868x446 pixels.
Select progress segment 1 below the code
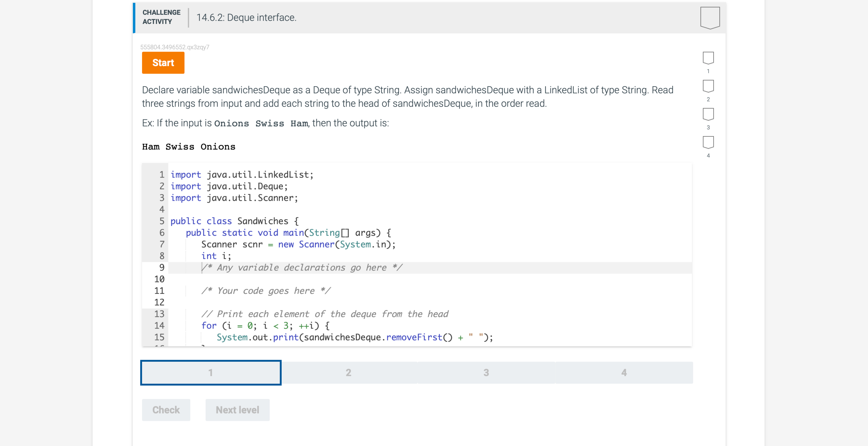coord(210,372)
